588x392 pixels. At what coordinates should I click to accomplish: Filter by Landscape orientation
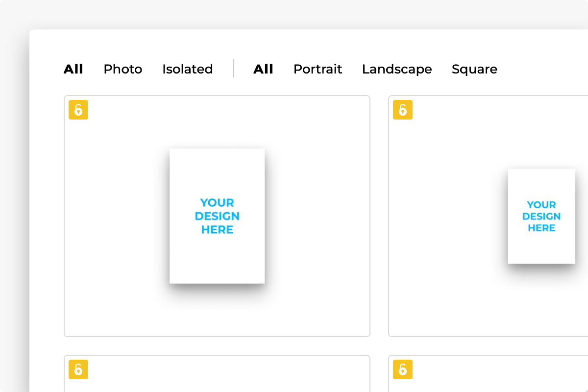click(x=397, y=69)
